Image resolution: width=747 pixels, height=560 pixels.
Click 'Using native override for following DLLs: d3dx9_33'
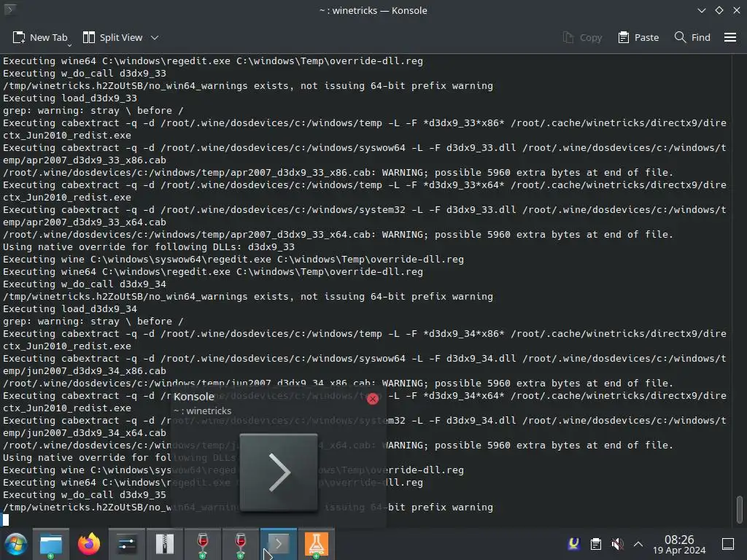[x=149, y=247]
